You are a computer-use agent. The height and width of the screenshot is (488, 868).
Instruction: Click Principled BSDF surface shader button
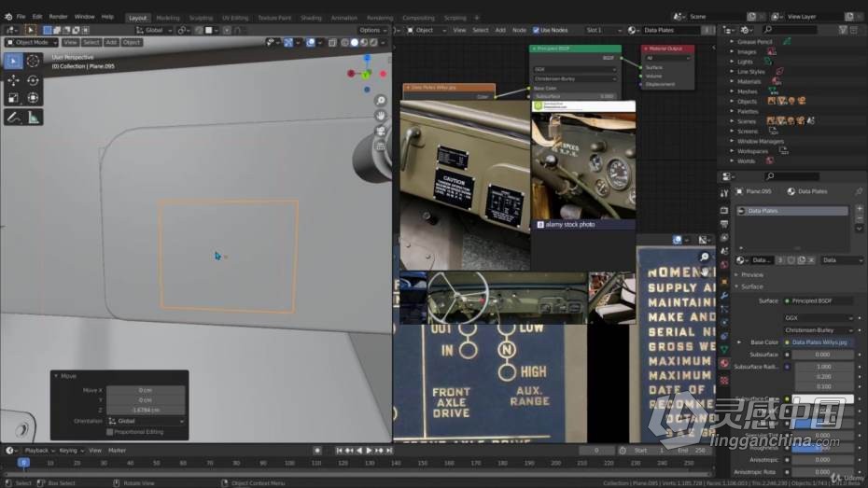[819, 300]
